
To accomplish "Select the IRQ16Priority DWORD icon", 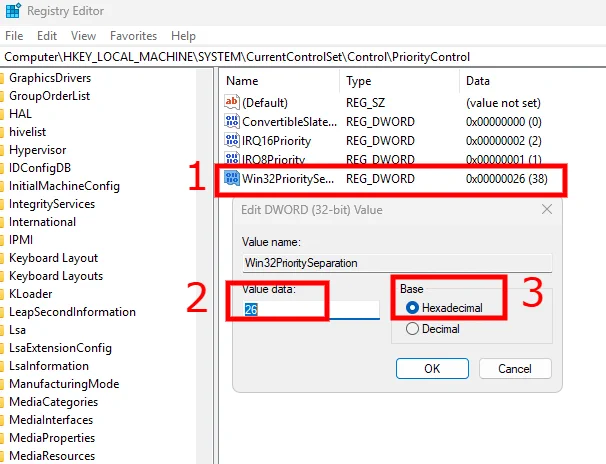I will pyautogui.click(x=232, y=140).
